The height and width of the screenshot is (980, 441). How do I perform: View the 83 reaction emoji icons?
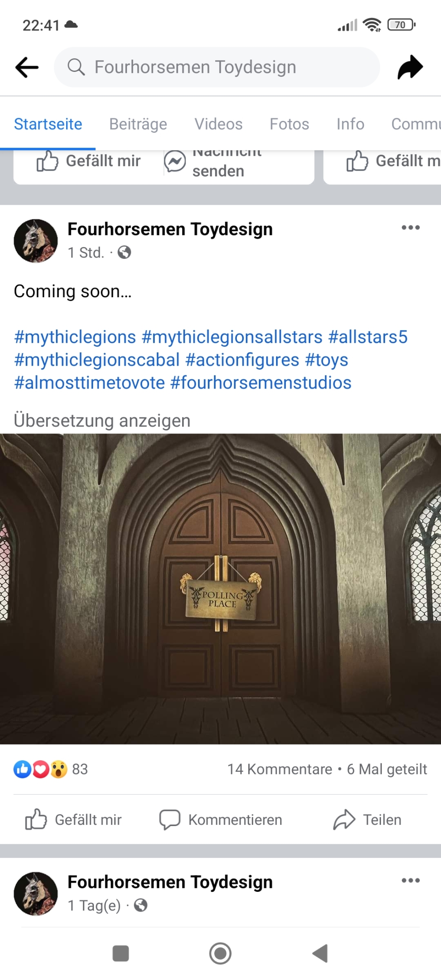tap(41, 769)
